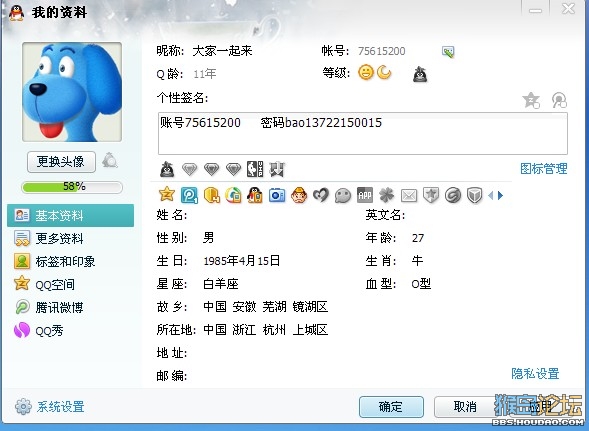
Task: Show next app icons with right arrow
Action: click(500, 195)
